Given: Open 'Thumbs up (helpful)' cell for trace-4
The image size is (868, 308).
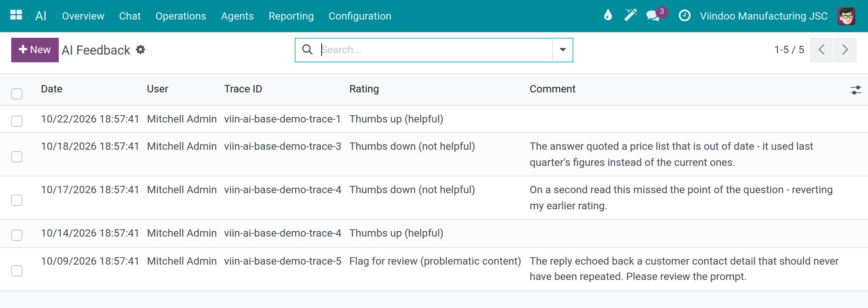Looking at the screenshot, I should pyautogui.click(x=396, y=233).
